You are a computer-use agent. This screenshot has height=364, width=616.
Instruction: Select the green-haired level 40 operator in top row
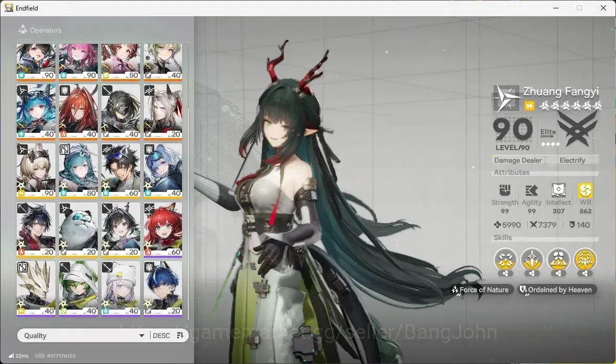click(x=163, y=62)
